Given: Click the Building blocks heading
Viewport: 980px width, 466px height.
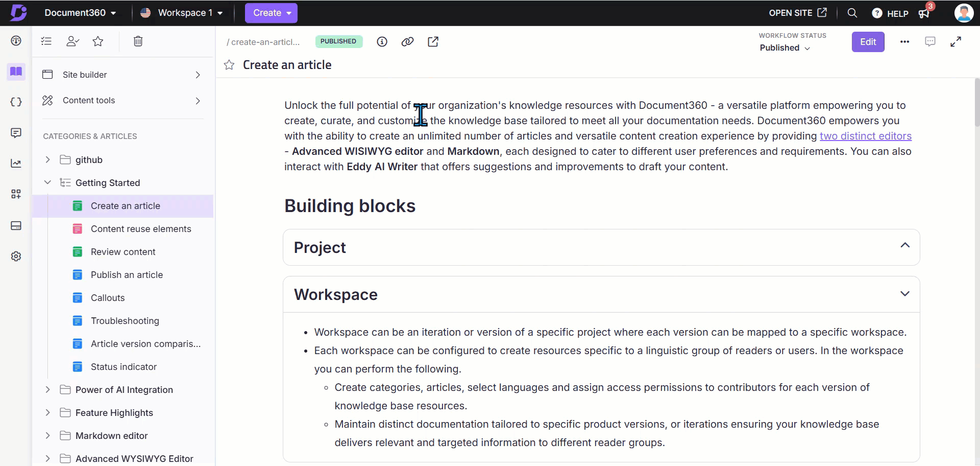Looking at the screenshot, I should (x=350, y=206).
